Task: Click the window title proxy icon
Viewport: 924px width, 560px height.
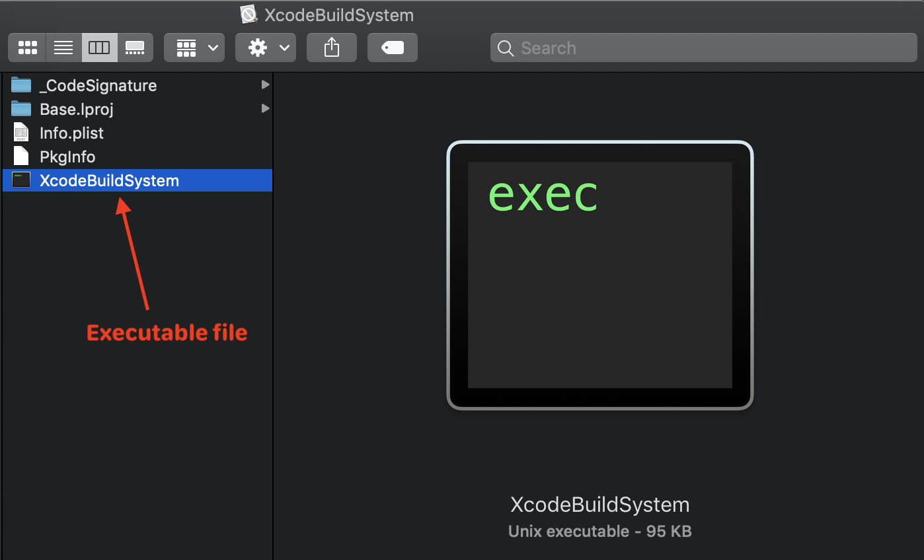Action: pyautogui.click(x=249, y=15)
